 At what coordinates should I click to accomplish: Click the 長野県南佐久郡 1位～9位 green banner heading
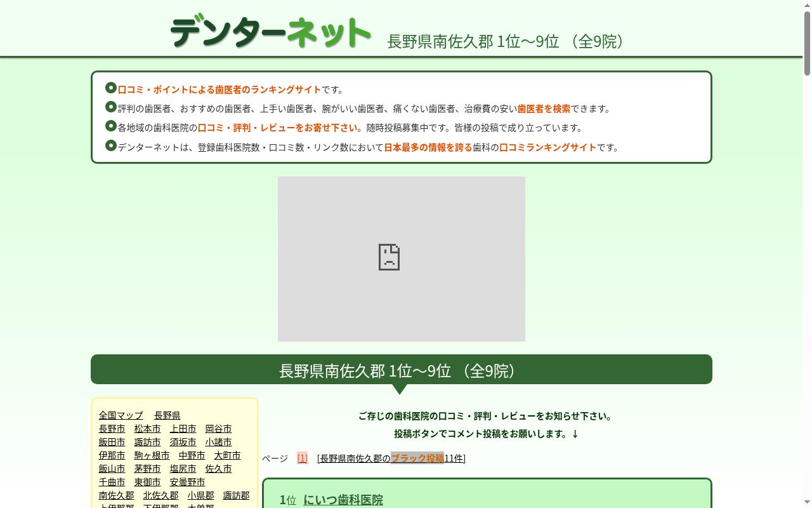402,370
